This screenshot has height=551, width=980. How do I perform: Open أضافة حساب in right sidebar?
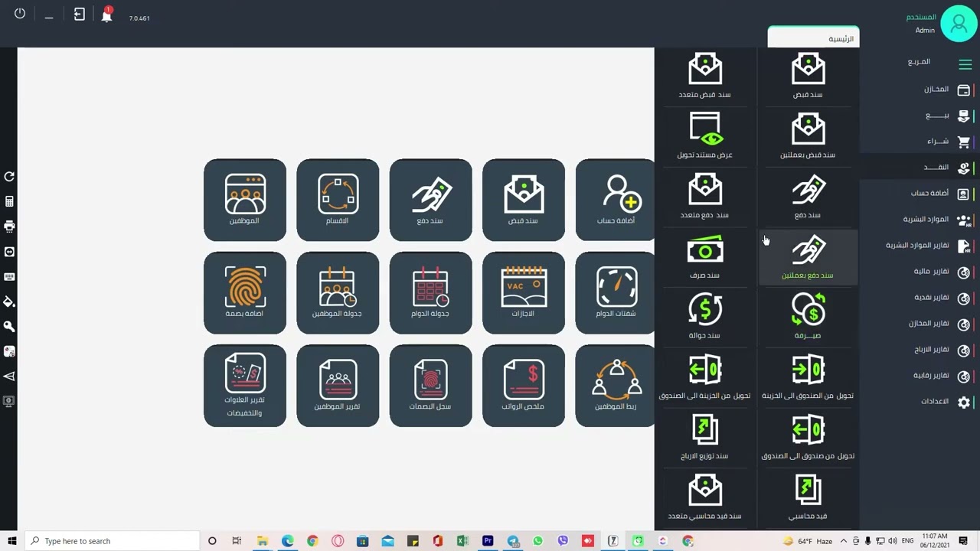(920, 194)
